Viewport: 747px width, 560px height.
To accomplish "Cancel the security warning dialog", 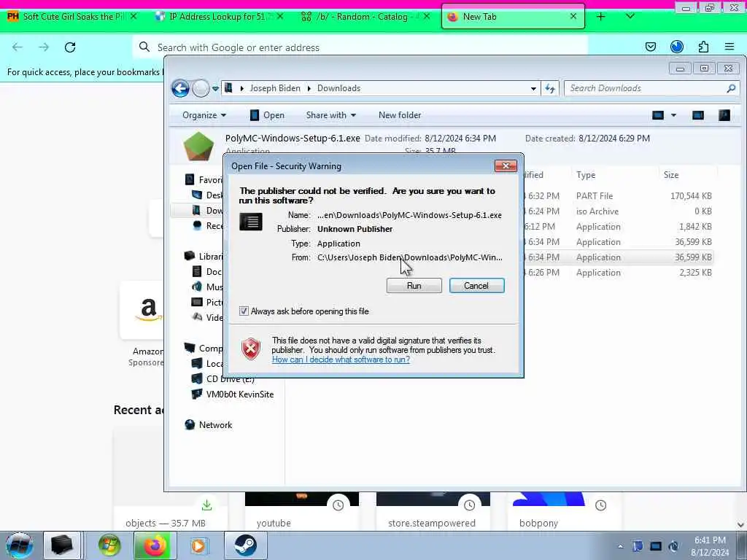I will [476, 286].
